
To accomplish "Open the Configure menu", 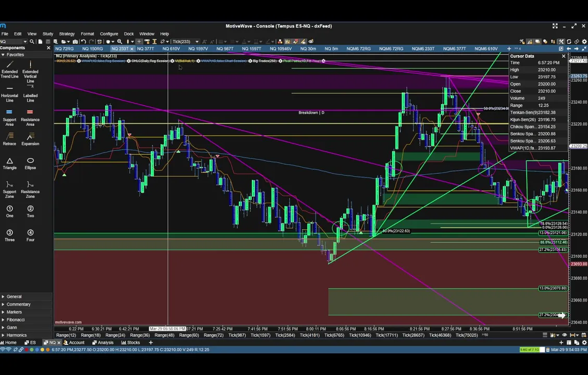I will pos(109,34).
